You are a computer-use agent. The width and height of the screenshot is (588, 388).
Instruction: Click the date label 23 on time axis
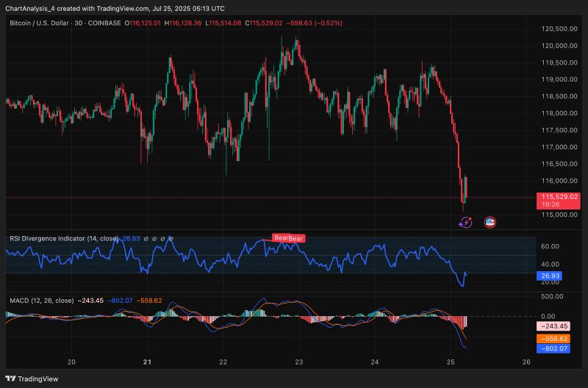pos(298,362)
